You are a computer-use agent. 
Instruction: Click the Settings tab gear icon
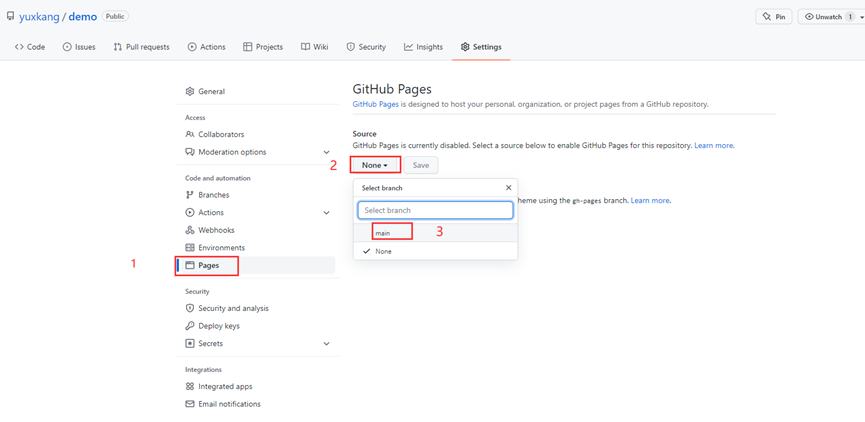(x=465, y=47)
